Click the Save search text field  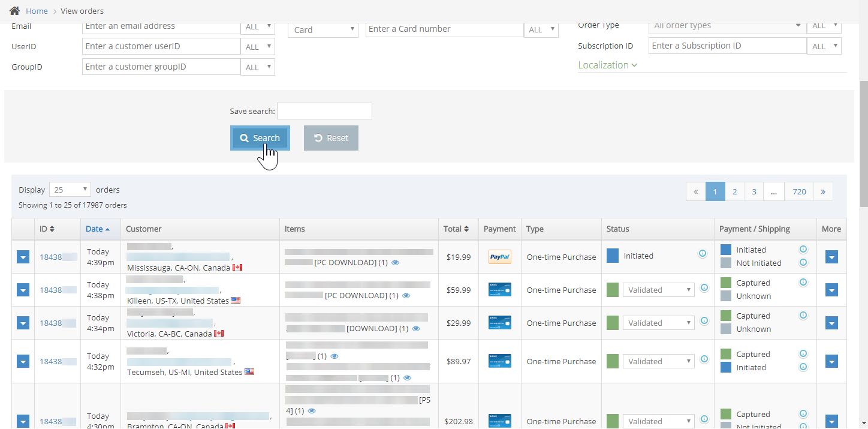tap(324, 111)
